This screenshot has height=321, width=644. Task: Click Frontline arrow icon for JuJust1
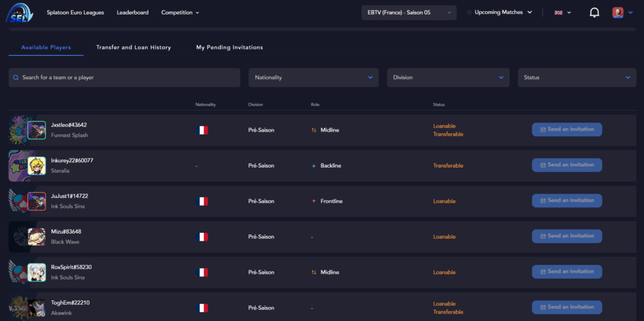[314, 201]
